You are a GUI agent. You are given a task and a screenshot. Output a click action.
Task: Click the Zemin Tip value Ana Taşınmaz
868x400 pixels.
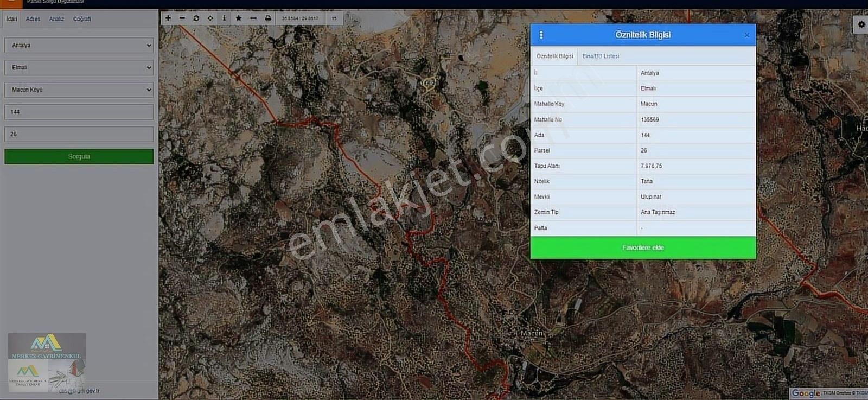click(658, 212)
